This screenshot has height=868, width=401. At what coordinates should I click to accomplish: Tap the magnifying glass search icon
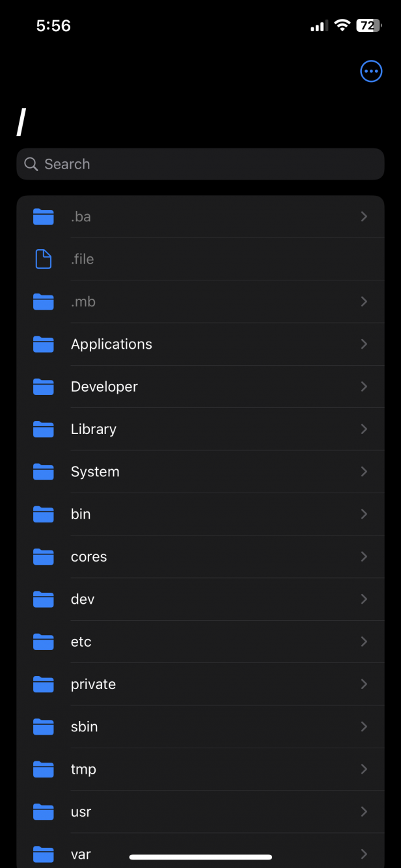pos(31,164)
